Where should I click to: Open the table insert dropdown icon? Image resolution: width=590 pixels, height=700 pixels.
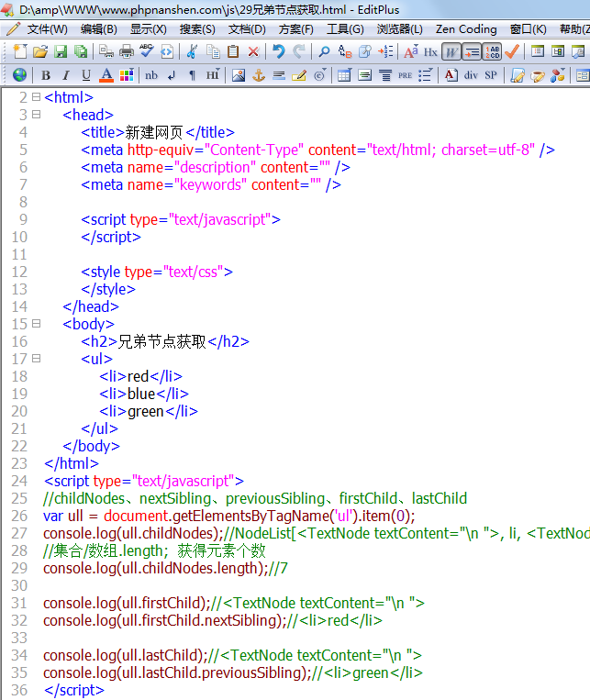pos(344,75)
